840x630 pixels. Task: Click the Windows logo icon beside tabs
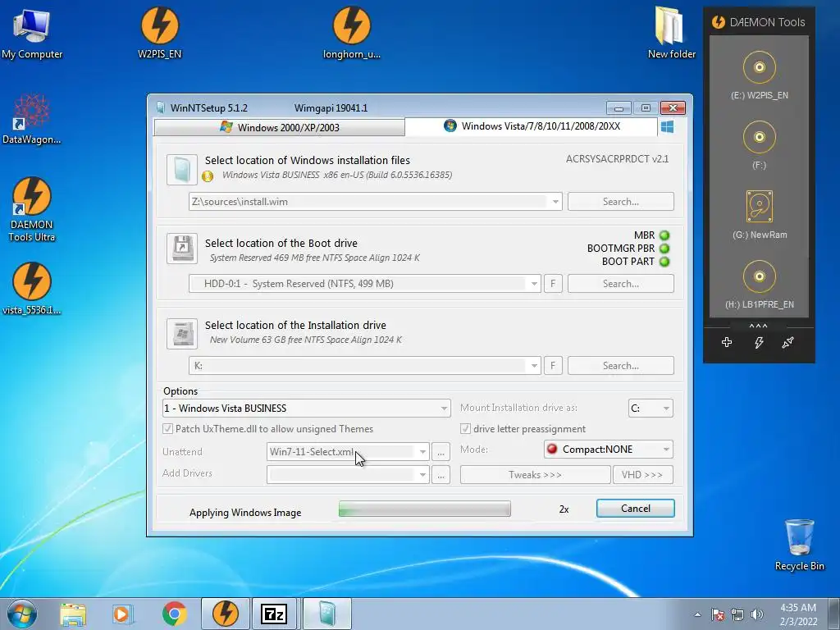667,127
